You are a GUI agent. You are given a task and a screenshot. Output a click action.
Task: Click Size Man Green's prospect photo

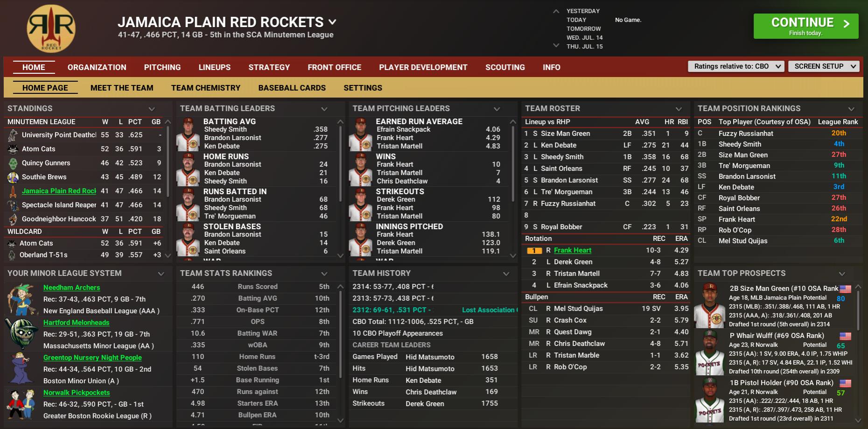tap(709, 306)
